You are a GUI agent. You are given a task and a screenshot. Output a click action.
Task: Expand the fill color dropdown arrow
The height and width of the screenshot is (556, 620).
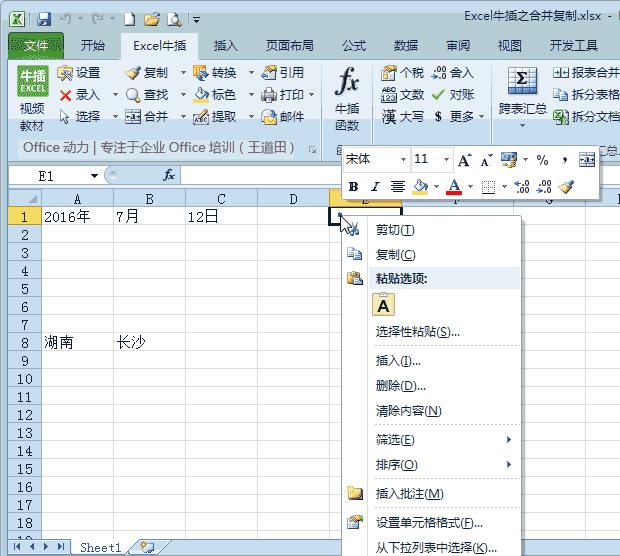coord(436,186)
